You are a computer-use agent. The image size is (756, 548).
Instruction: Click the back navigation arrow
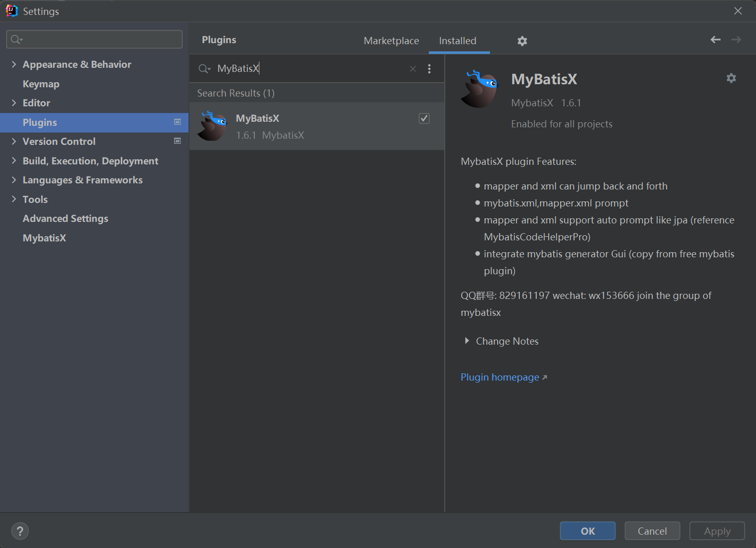[715, 40]
